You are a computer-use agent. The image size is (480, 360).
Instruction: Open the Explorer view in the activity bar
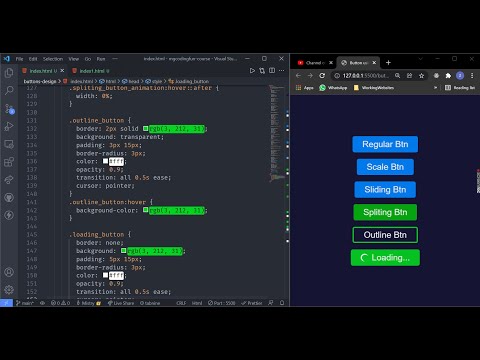pyautogui.click(x=9, y=73)
